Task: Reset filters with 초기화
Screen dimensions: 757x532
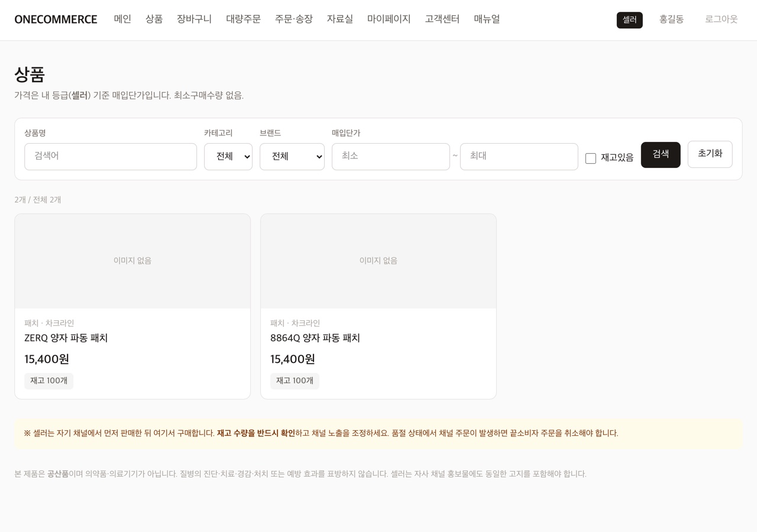Action: click(710, 154)
